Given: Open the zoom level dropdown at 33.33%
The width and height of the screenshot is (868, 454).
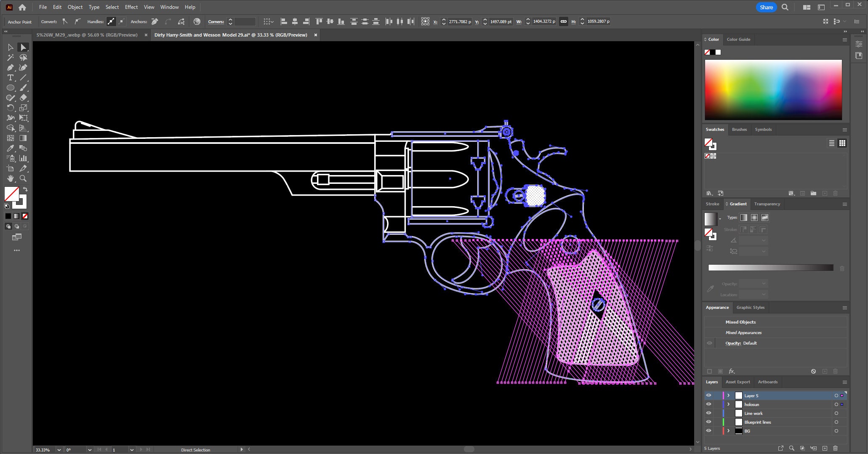Looking at the screenshot, I should pyautogui.click(x=59, y=450).
